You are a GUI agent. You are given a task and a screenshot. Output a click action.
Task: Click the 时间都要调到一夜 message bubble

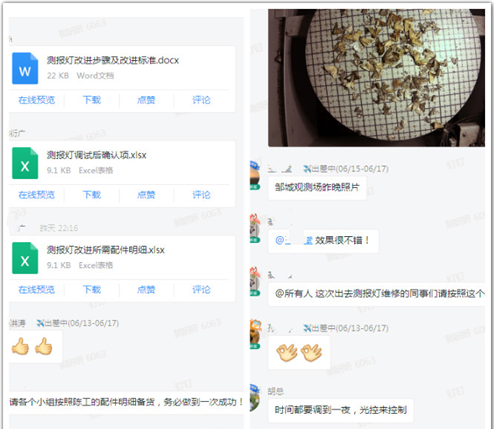[341, 410]
